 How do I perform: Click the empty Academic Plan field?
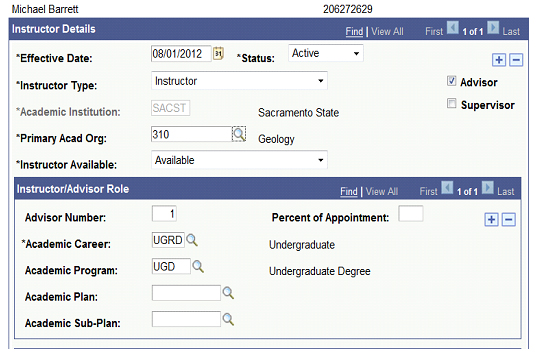[x=186, y=293]
